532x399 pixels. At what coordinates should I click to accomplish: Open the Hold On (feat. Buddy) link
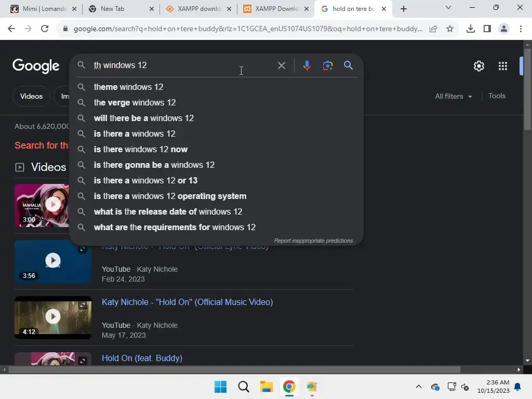click(x=142, y=358)
